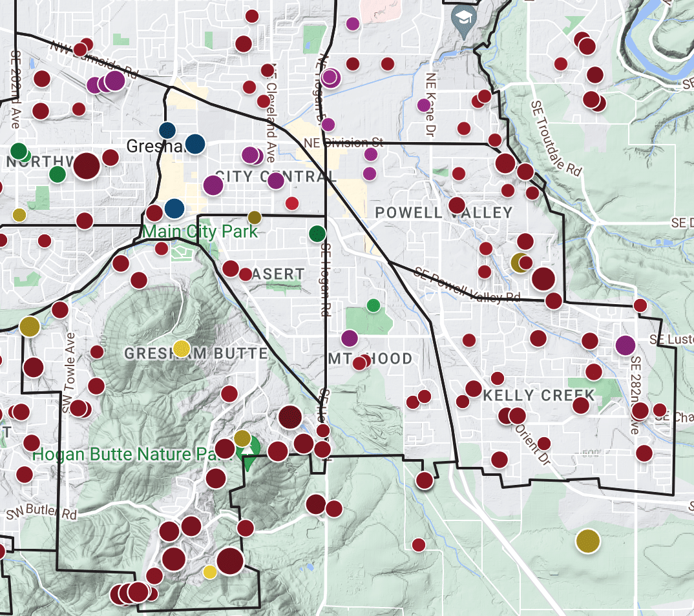Select the yellow marker on Gresham Butte
This screenshot has width=694, height=616.
point(182,349)
